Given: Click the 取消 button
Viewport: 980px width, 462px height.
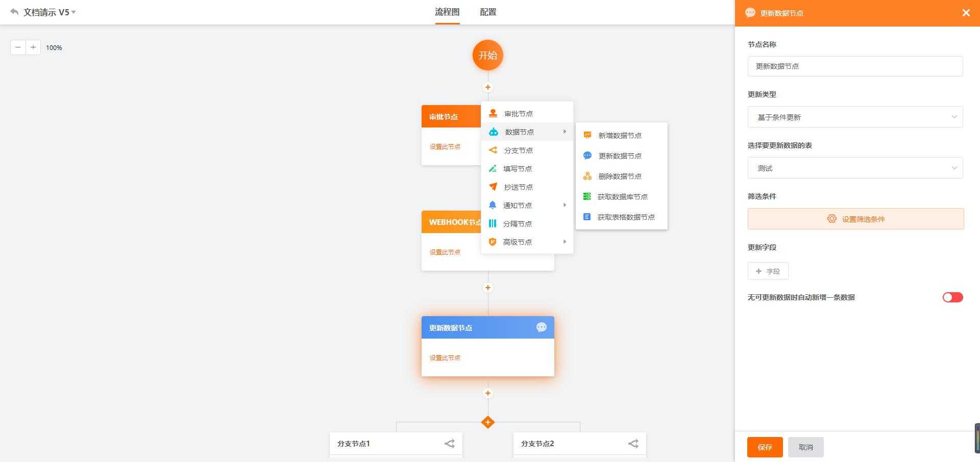Looking at the screenshot, I should click(x=806, y=447).
